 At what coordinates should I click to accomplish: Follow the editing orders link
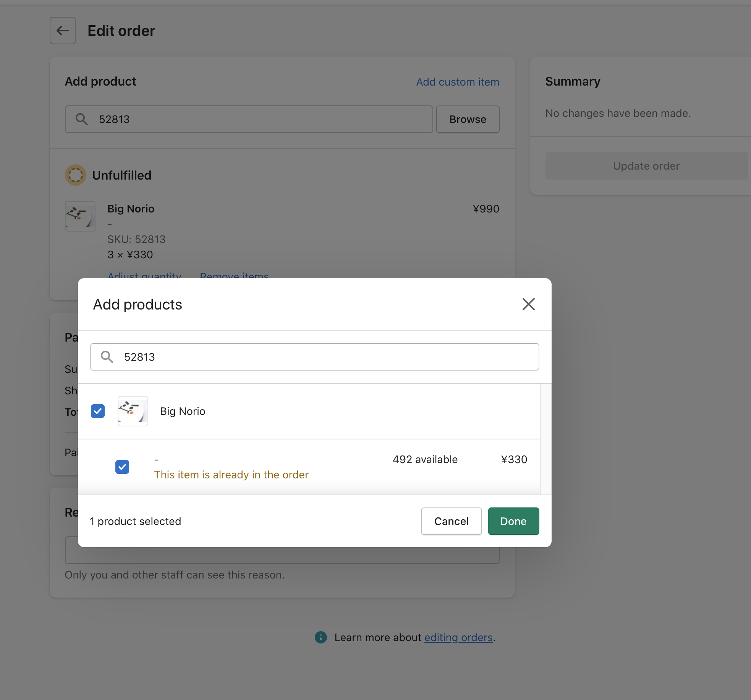coord(458,637)
